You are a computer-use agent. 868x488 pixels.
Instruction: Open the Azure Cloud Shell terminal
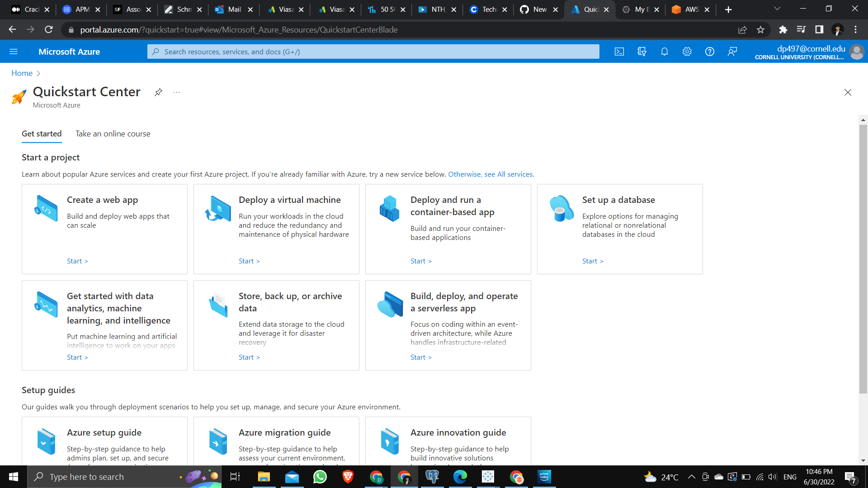619,52
